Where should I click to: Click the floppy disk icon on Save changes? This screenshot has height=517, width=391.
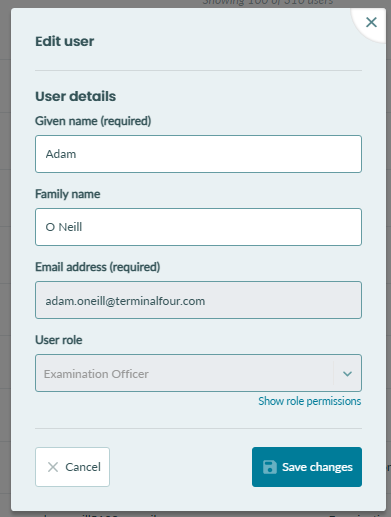(270, 467)
